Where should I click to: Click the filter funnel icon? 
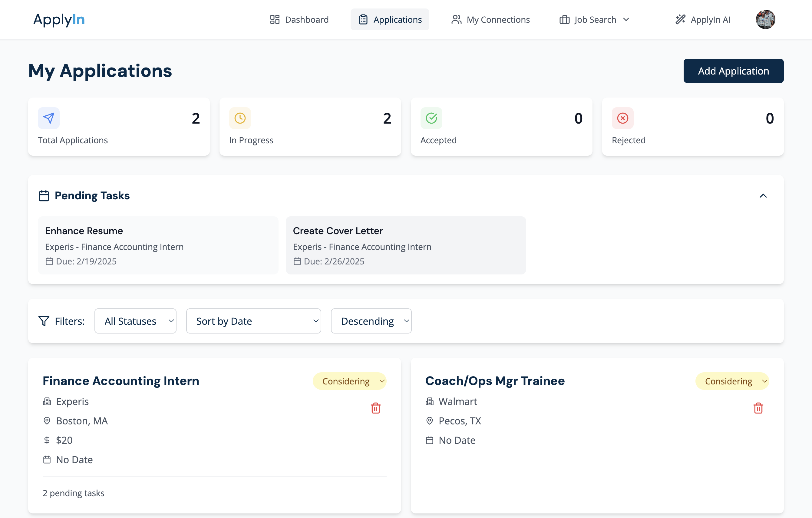(44, 321)
